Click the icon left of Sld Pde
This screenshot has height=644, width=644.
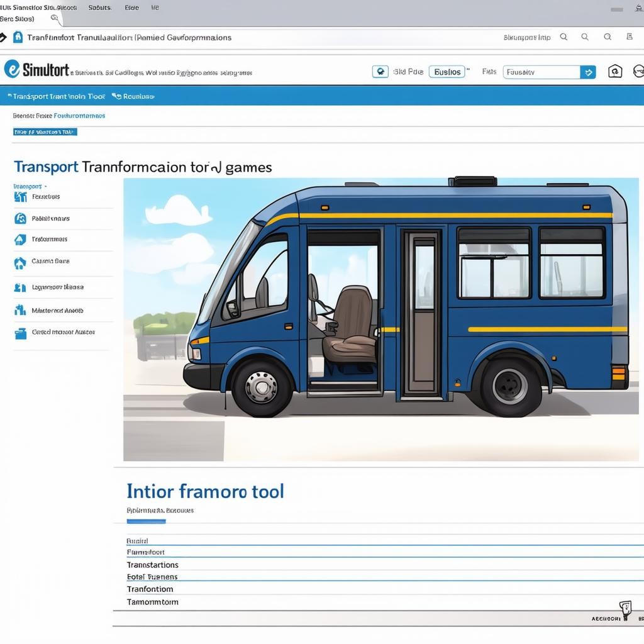tap(380, 72)
